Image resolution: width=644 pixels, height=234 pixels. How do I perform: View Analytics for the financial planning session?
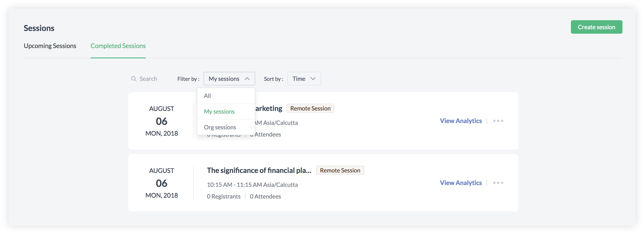coord(461,183)
